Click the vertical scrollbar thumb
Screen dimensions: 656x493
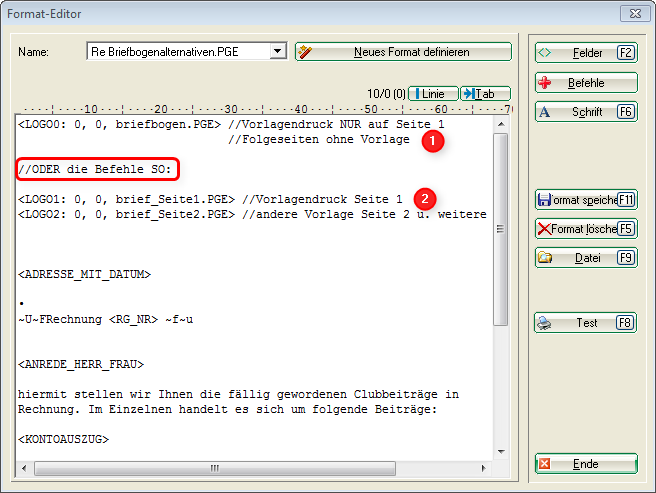pyautogui.click(x=502, y=228)
